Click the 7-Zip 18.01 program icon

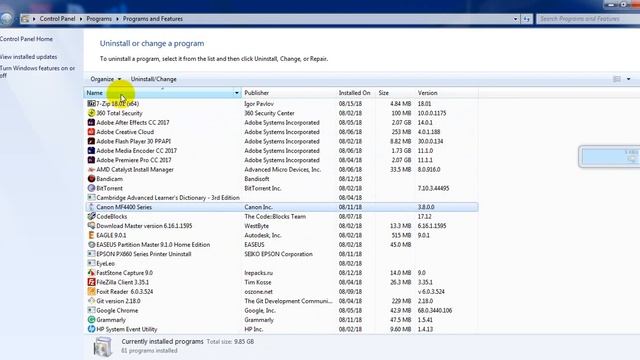[x=91, y=104]
